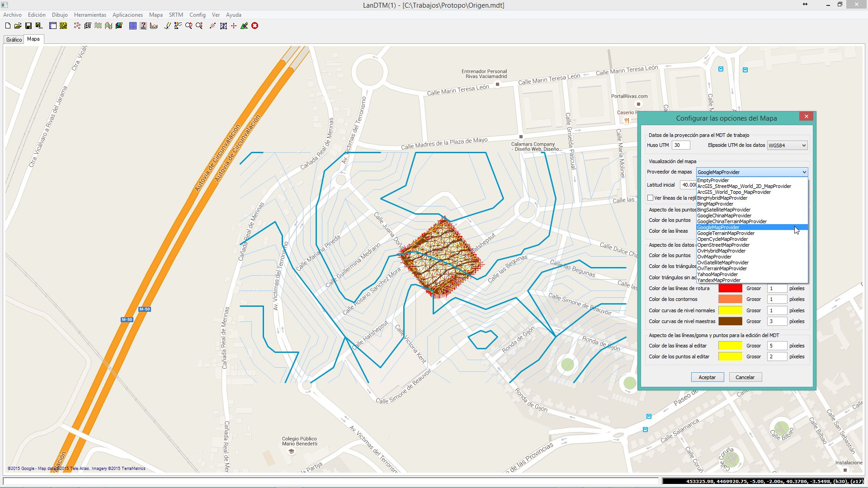Click the red dashed line point icon

pyautogui.click(x=213, y=26)
